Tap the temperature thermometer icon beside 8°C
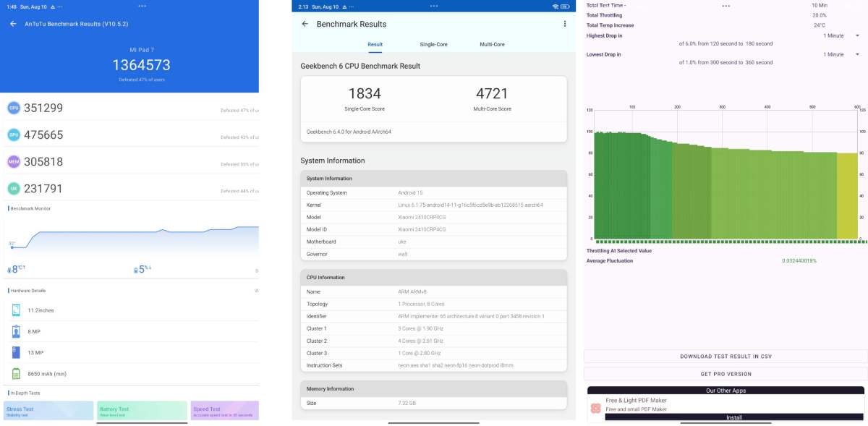This screenshot has height=426, width=868. pyautogui.click(x=9, y=270)
